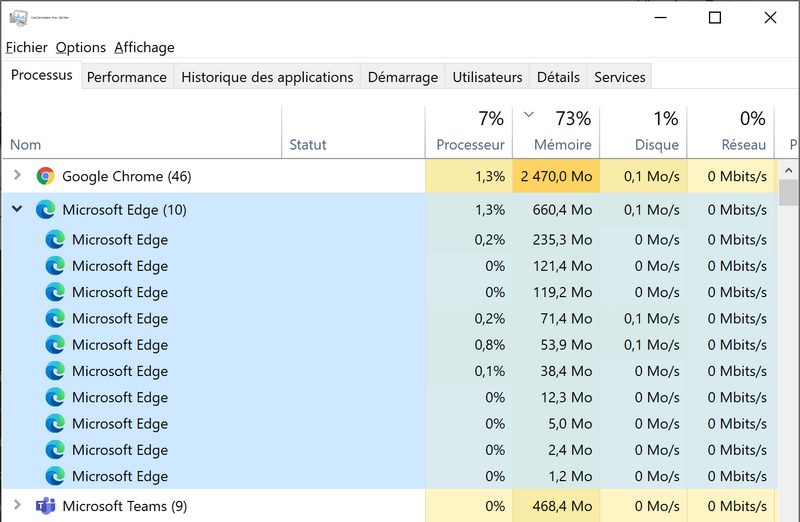The height and width of the screenshot is (522, 800).
Task: Click the Task Manager title bar icon
Action: point(18,17)
